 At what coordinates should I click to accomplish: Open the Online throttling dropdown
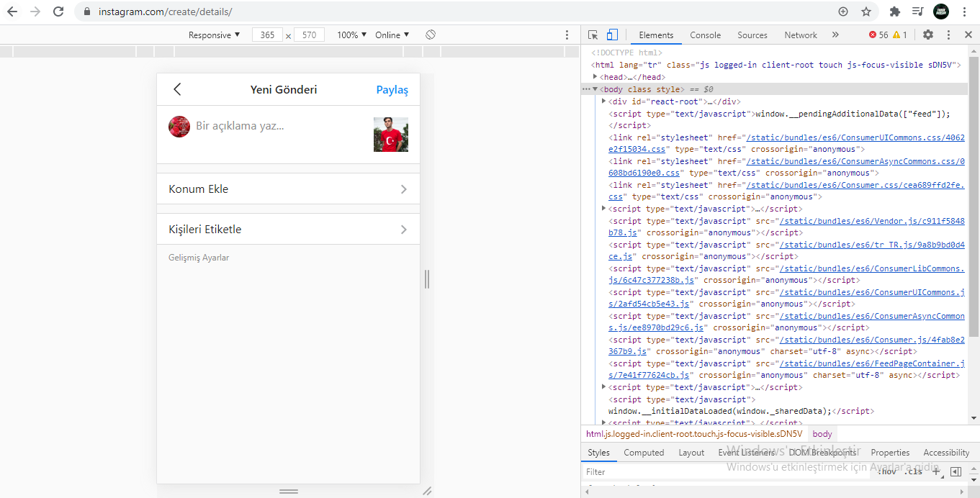pyautogui.click(x=392, y=35)
